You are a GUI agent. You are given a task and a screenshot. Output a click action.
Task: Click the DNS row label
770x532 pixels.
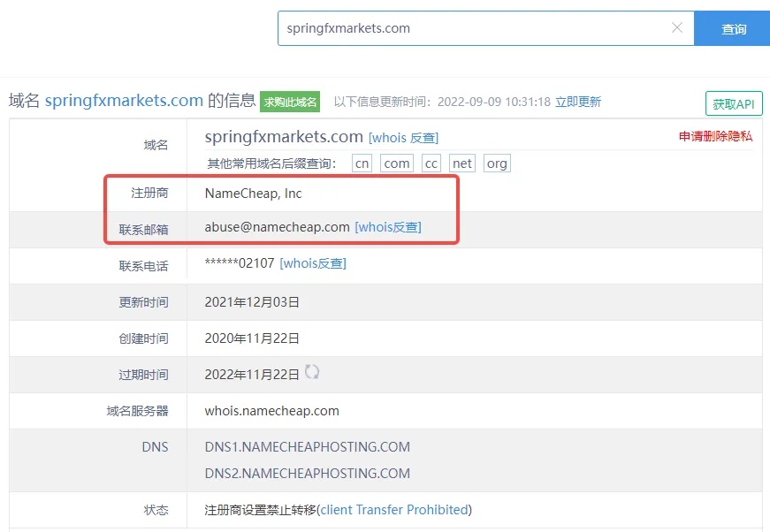[x=155, y=447]
